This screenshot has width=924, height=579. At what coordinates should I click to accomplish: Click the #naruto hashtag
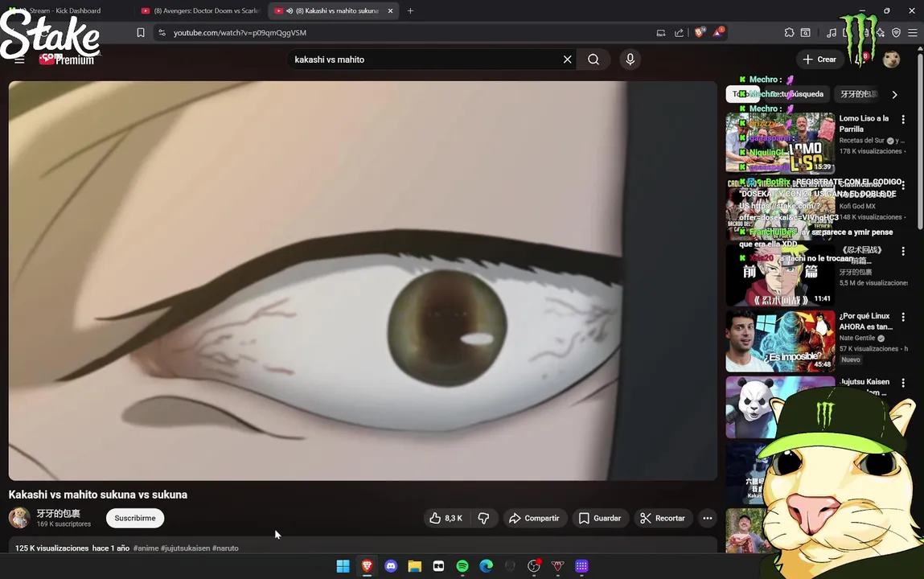pyautogui.click(x=225, y=548)
